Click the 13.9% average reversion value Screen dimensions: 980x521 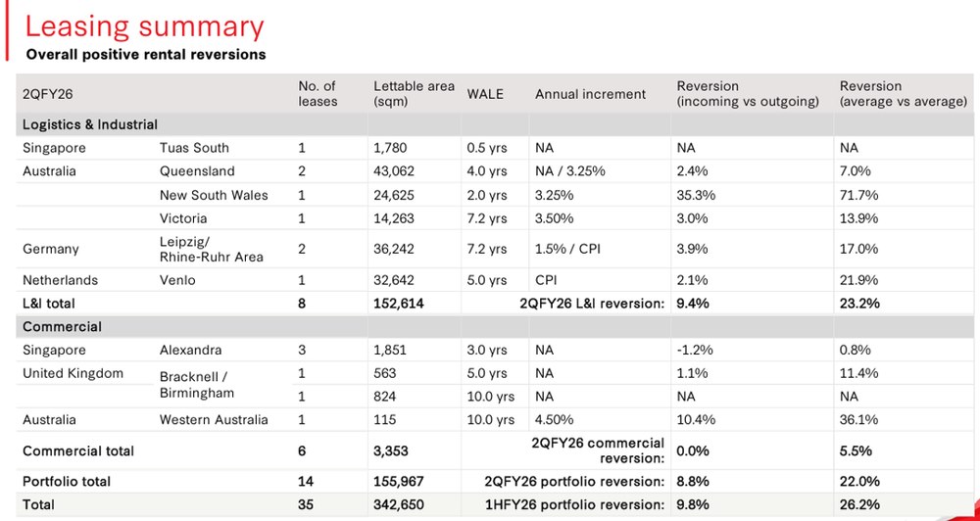tap(858, 218)
